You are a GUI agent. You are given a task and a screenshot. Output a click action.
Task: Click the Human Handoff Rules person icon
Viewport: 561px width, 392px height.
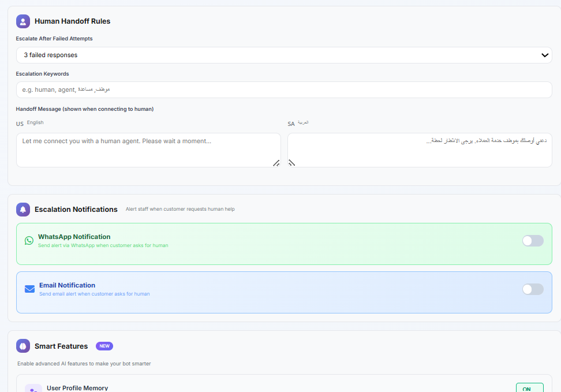pos(23,21)
